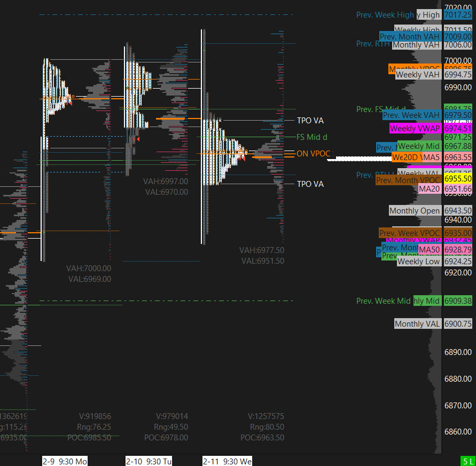The width and height of the screenshot is (476, 466).
Task: Click the 7017.25 price tag on axis
Action: pyautogui.click(x=458, y=15)
